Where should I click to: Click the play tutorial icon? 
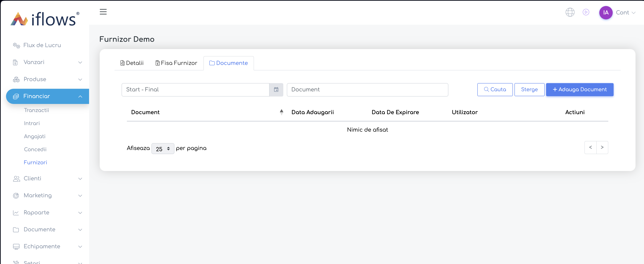586,12
